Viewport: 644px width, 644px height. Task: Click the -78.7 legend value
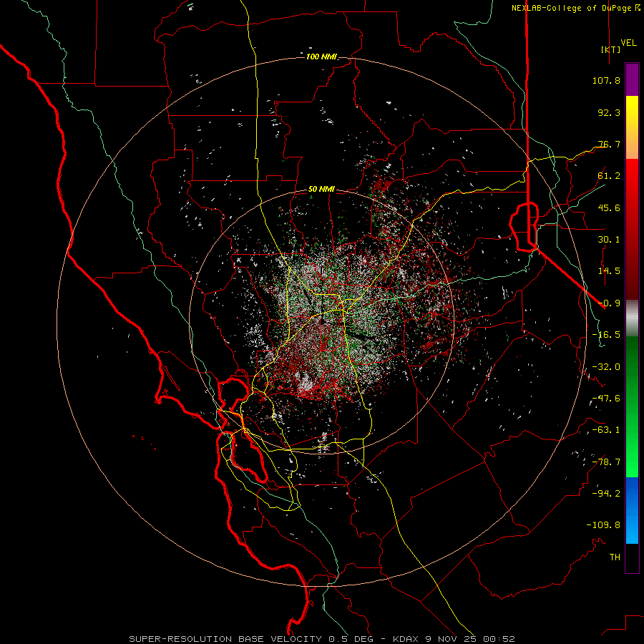point(606,462)
